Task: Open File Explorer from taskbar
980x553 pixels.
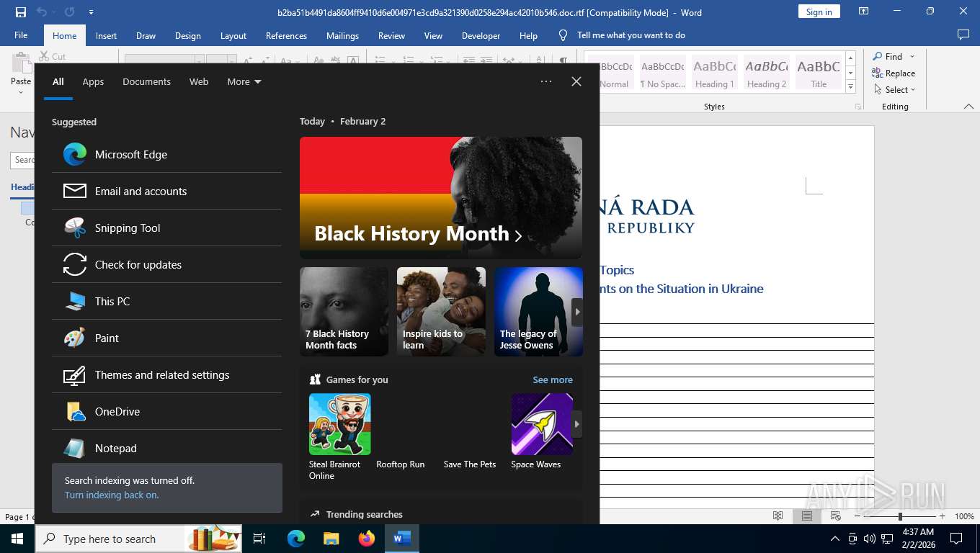Action: point(331,539)
